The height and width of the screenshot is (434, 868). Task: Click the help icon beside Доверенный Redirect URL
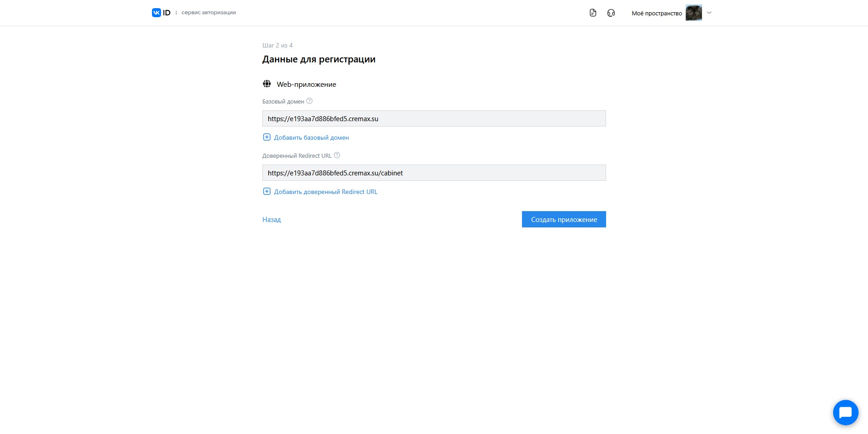[x=337, y=156]
